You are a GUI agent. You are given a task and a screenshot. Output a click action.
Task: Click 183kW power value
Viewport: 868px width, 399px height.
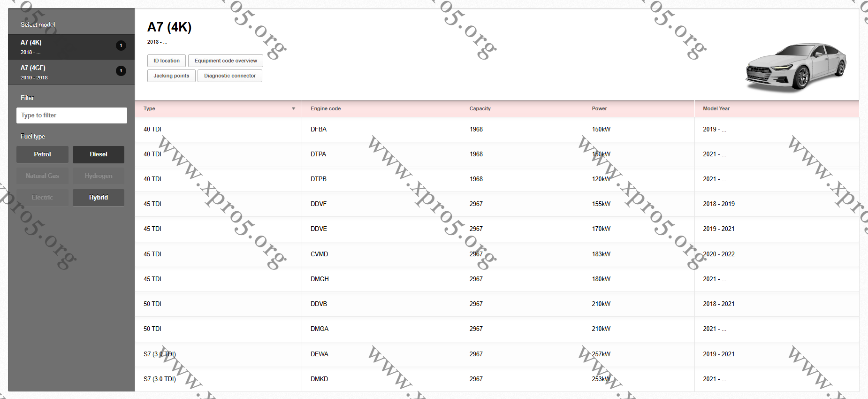pos(601,254)
